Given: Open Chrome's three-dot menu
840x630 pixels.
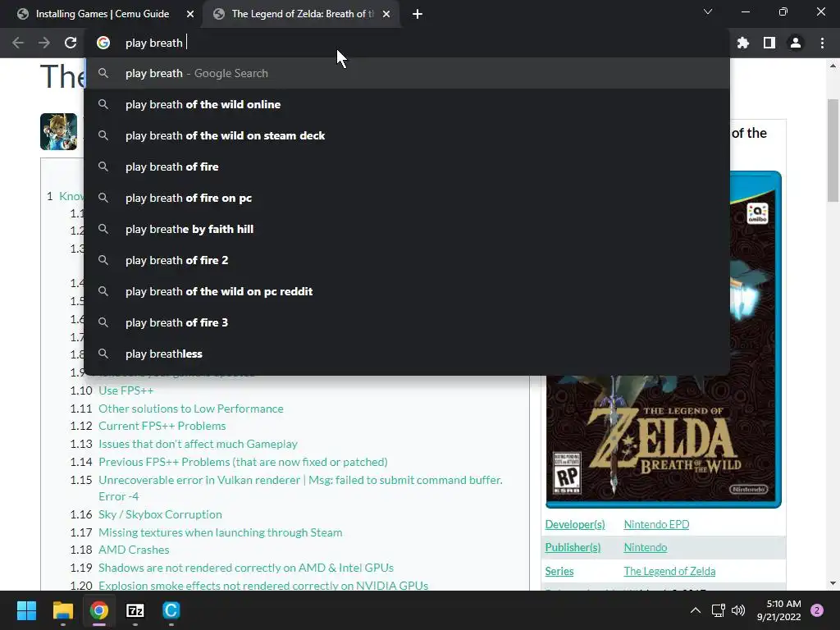Looking at the screenshot, I should coord(822,43).
